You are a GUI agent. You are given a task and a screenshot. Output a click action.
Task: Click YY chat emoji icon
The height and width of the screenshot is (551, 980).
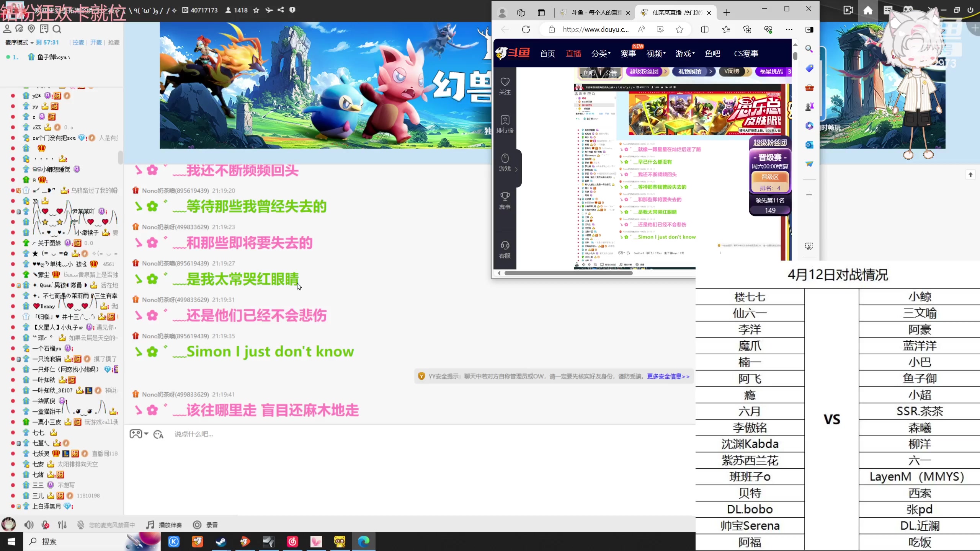pos(158,434)
